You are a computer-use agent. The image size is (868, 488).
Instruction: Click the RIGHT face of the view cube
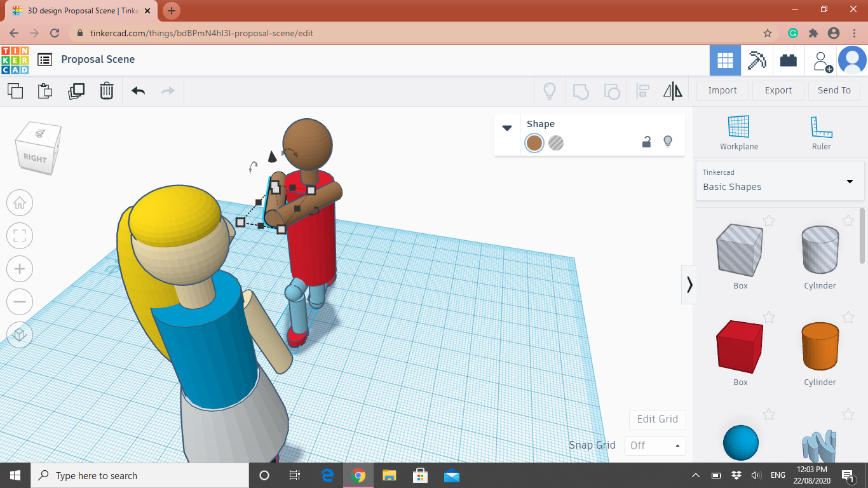35,158
